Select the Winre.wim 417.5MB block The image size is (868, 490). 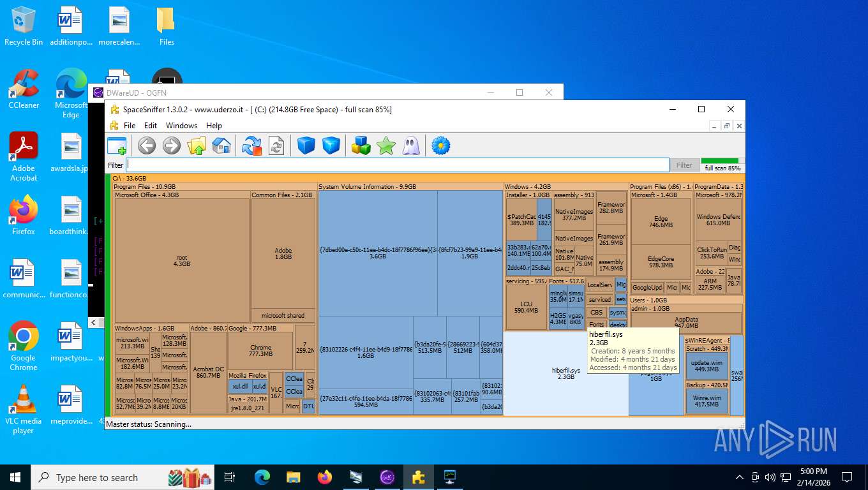tap(707, 401)
